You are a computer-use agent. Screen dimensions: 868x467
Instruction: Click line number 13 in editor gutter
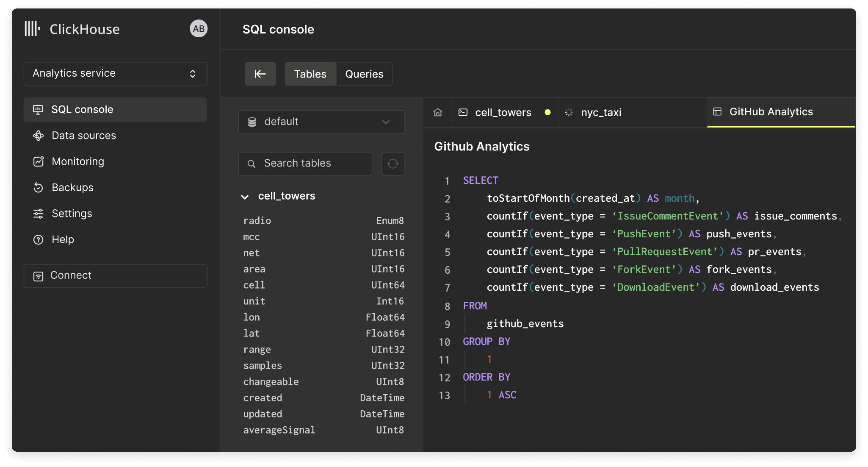444,395
